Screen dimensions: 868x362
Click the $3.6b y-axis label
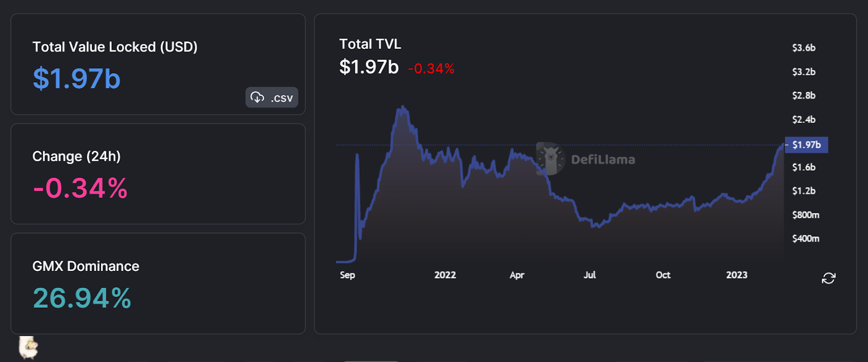pos(803,48)
